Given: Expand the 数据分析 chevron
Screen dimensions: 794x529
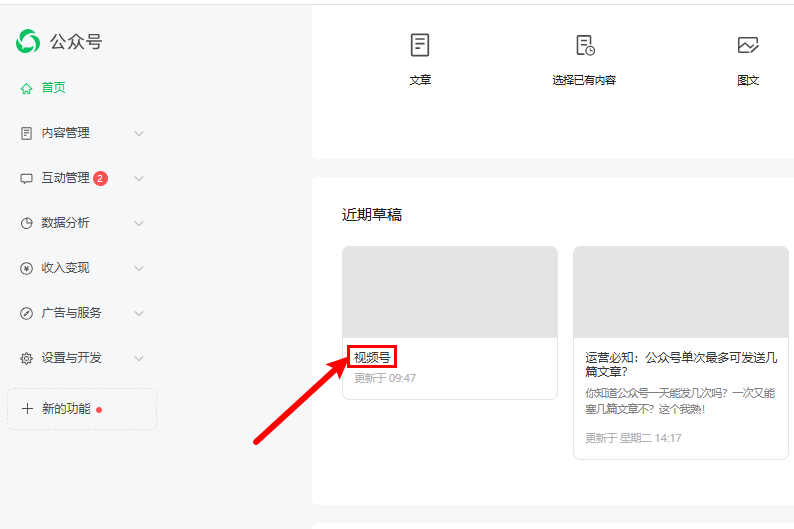Looking at the screenshot, I should (139, 223).
